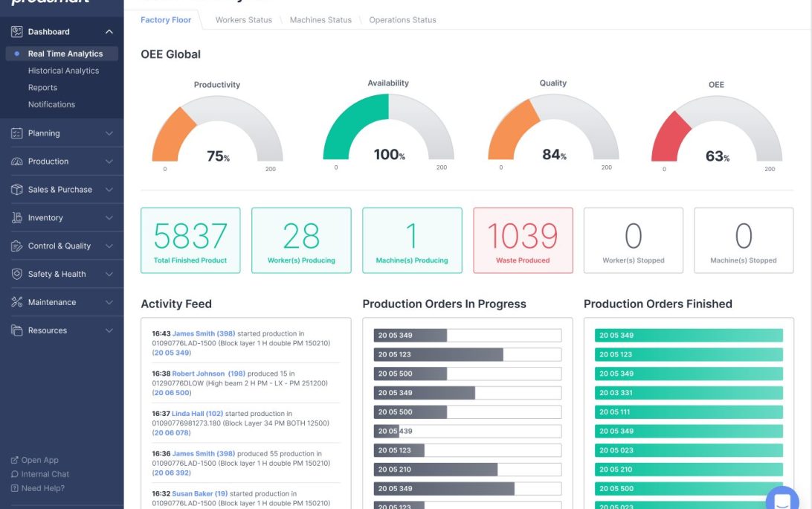The width and height of the screenshot is (812, 509).
Task: Switch to the Machines Status tab
Action: 320,20
